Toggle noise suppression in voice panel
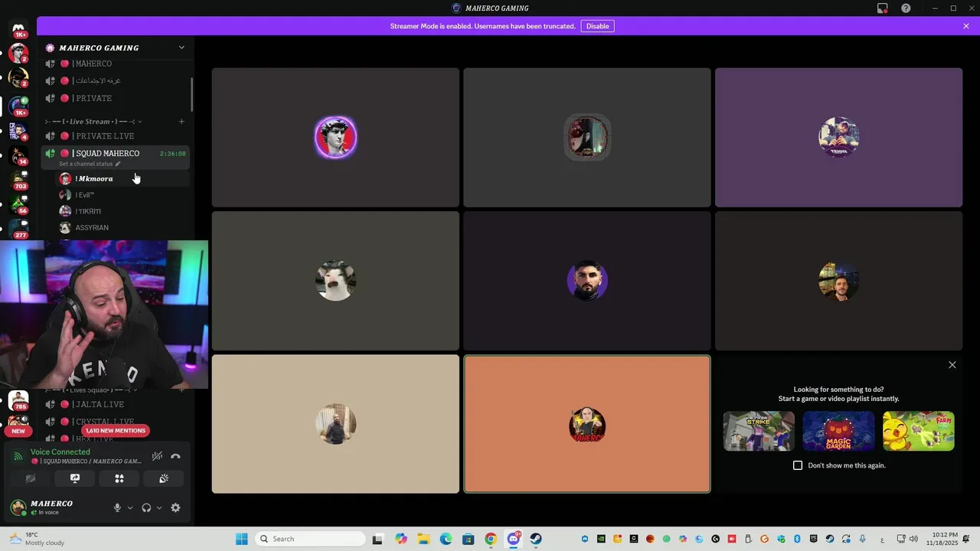 click(157, 456)
